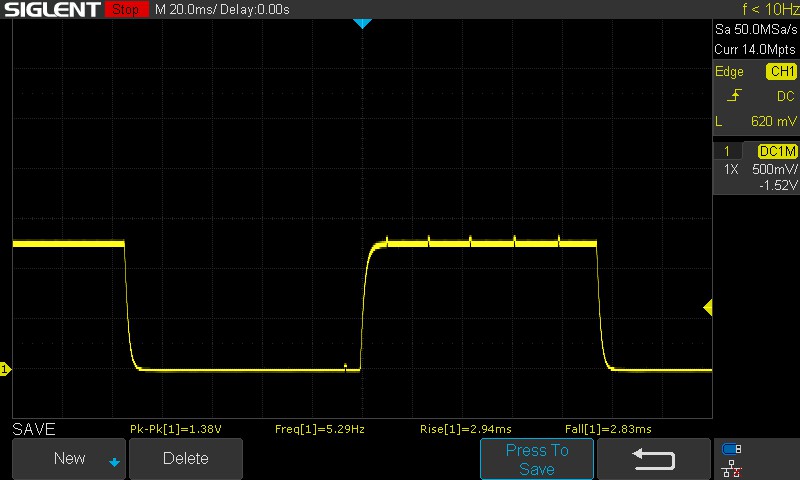
Task: Click the Curr 14.0Mpts memory depth
Action: (755, 49)
